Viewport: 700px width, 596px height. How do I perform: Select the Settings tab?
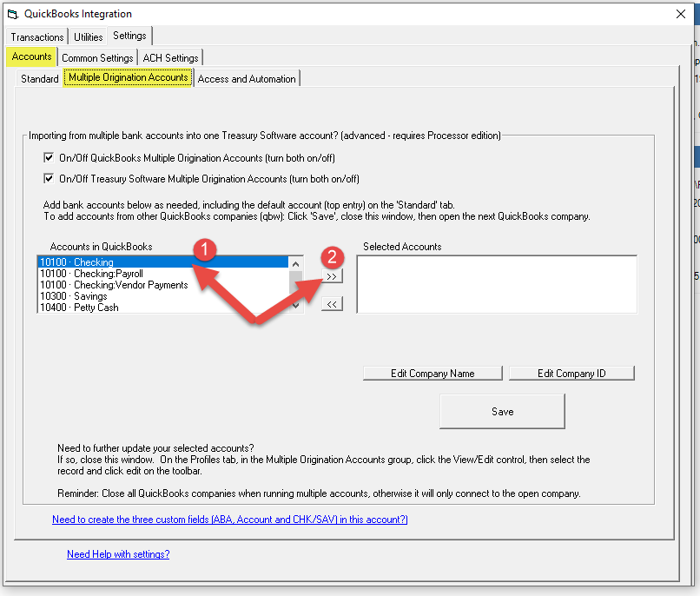[x=129, y=36]
